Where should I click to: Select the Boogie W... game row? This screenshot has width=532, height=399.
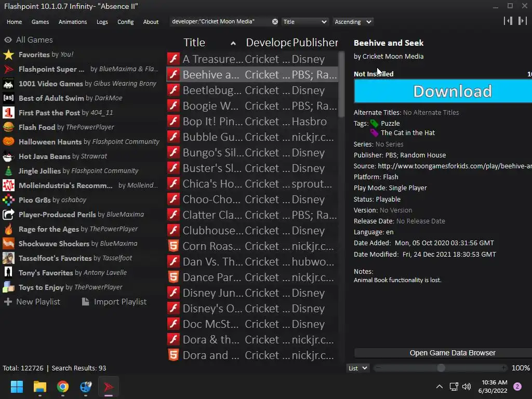(253, 105)
